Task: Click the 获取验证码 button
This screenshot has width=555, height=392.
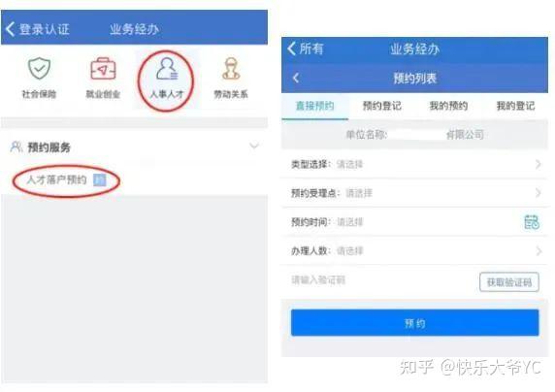Action: coord(509,282)
